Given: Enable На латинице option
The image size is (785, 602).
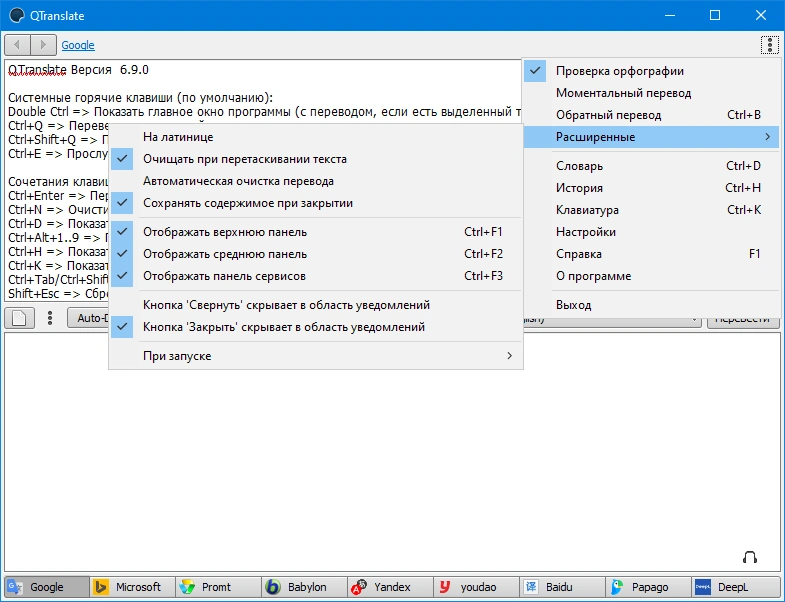Looking at the screenshot, I should (x=316, y=137).
